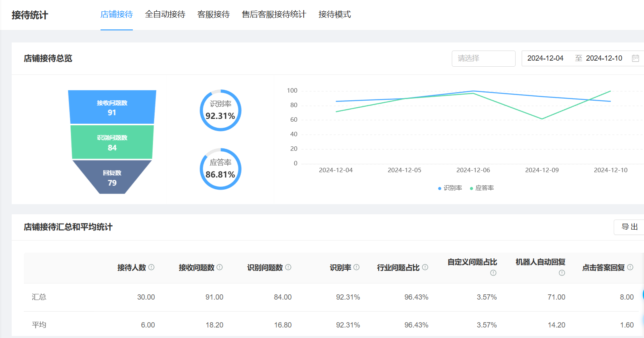Click 2024-12-06 label on chart axis
The image size is (644, 338).
(473, 170)
